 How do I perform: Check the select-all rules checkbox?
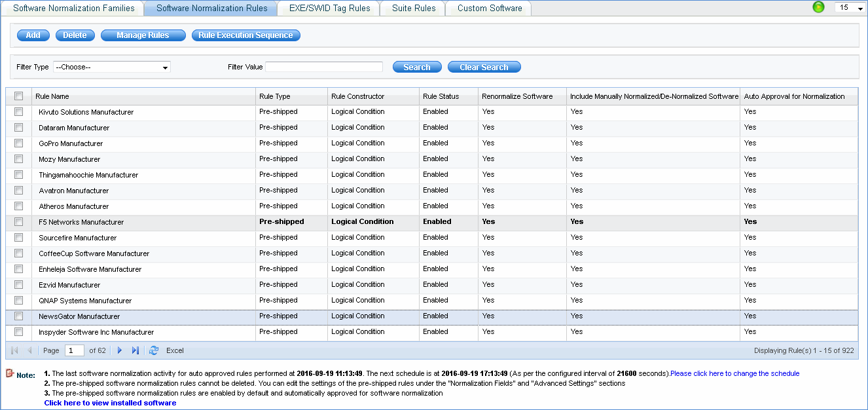pos(18,96)
